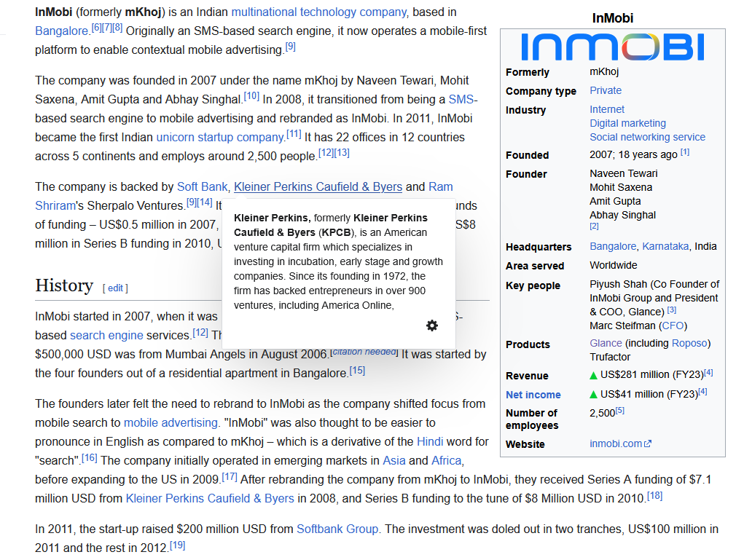Click reference [5] beside 2,500 employees
The height and width of the screenshot is (560, 744).
619,411
